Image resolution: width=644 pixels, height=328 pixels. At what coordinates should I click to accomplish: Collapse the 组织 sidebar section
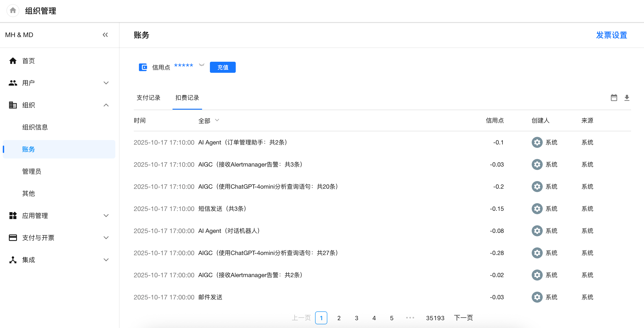point(106,105)
